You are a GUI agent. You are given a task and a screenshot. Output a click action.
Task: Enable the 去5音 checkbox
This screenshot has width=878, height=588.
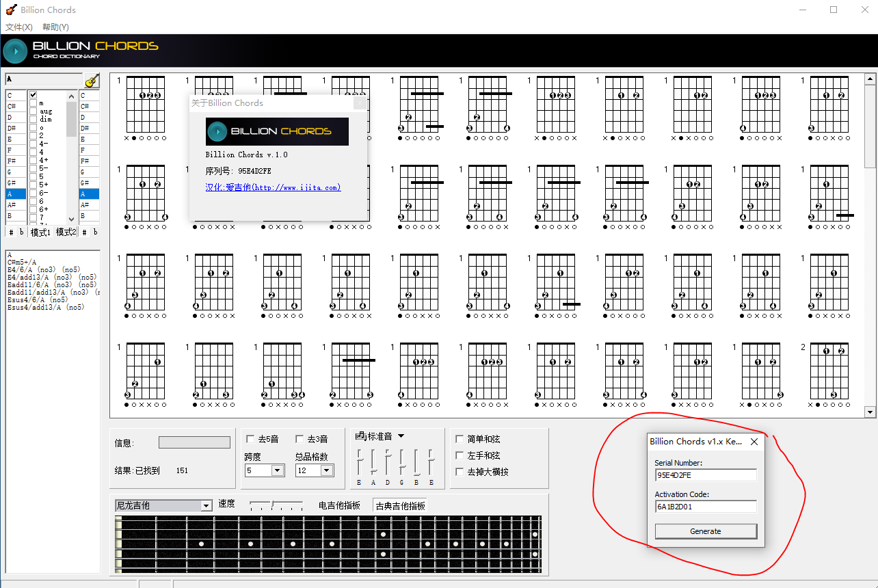(x=250, y=439)
